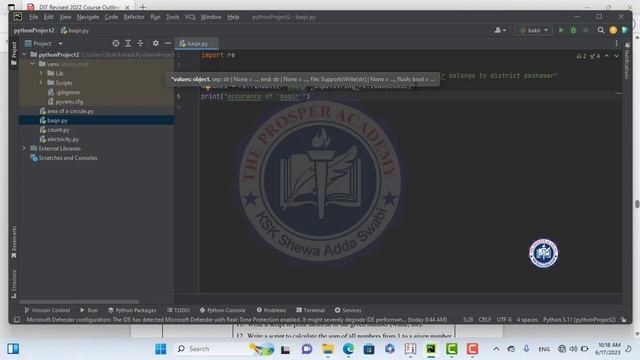Click the Python interpreter in status bar
This screenshot has height=360, width=640.
tap(579, 320)
